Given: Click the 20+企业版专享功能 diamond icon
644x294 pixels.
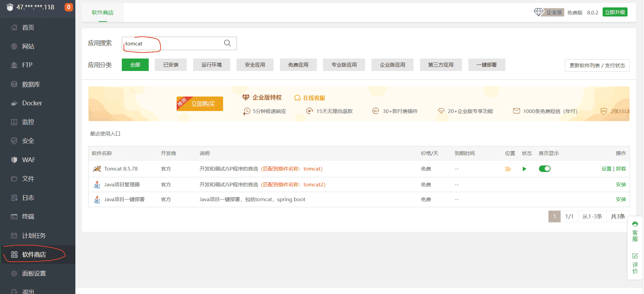Looking at the screenshot, I should (x=441, y=111).
